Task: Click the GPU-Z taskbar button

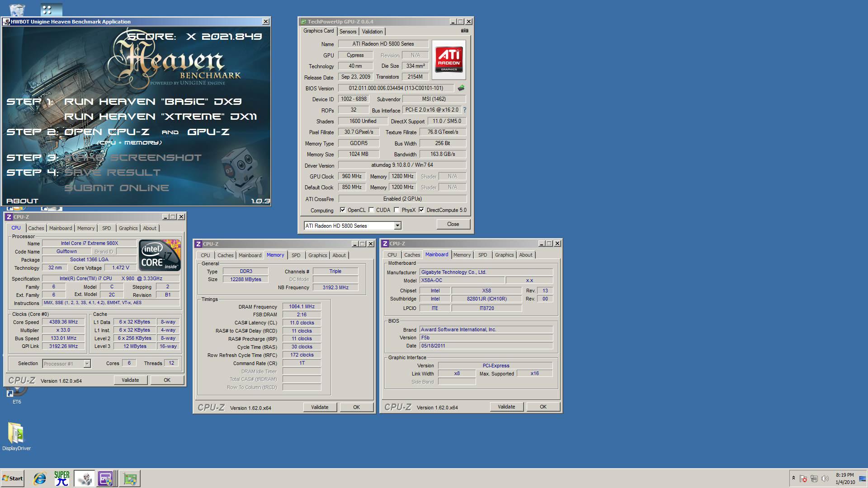Action: [x=130, y=479]
